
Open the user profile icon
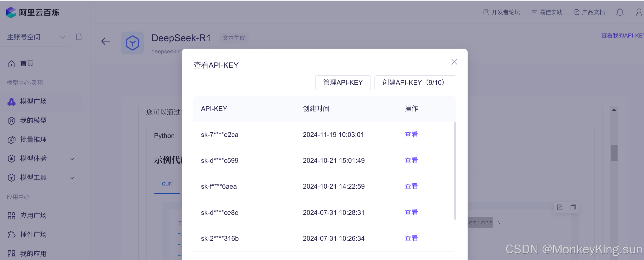coord(639,12)
